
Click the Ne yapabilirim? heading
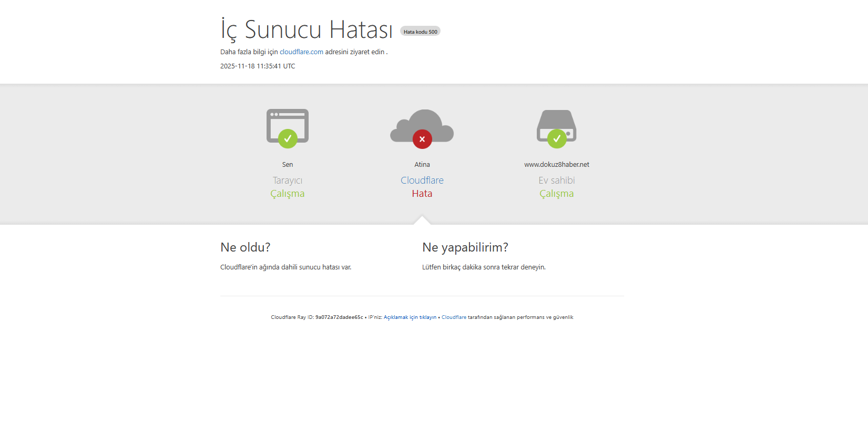pos(465,247)
